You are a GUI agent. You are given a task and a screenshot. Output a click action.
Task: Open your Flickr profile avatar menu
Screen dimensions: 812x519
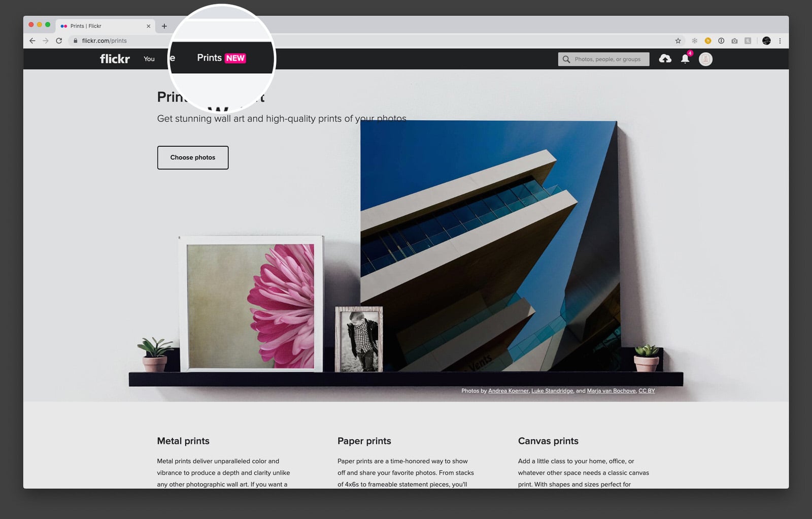click(x=705, y=59)
